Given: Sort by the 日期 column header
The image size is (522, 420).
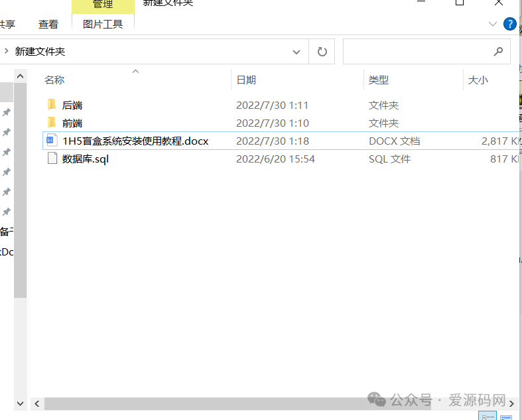Looking at the screenshot, I should pyautogui.click(x=246, y=80).
